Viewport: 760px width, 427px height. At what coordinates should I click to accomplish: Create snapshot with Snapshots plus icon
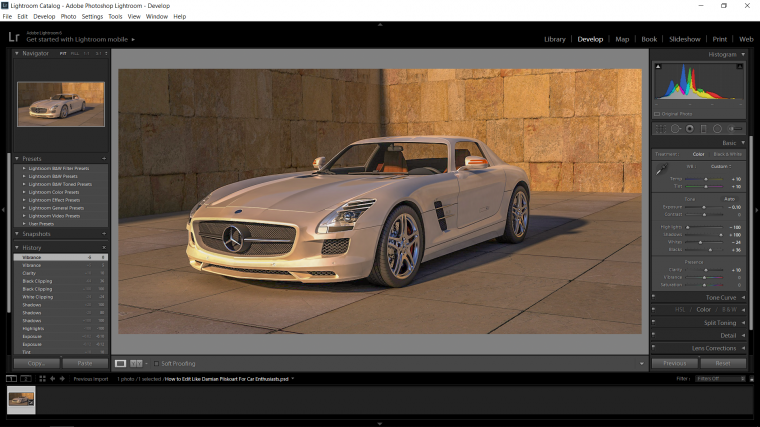pyautogui.click(x=104, y=234)
